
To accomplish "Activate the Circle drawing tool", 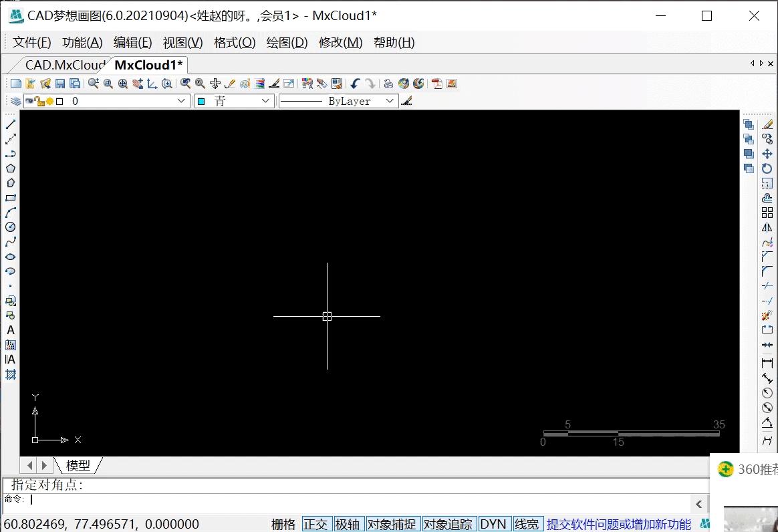I will [10, 227].
